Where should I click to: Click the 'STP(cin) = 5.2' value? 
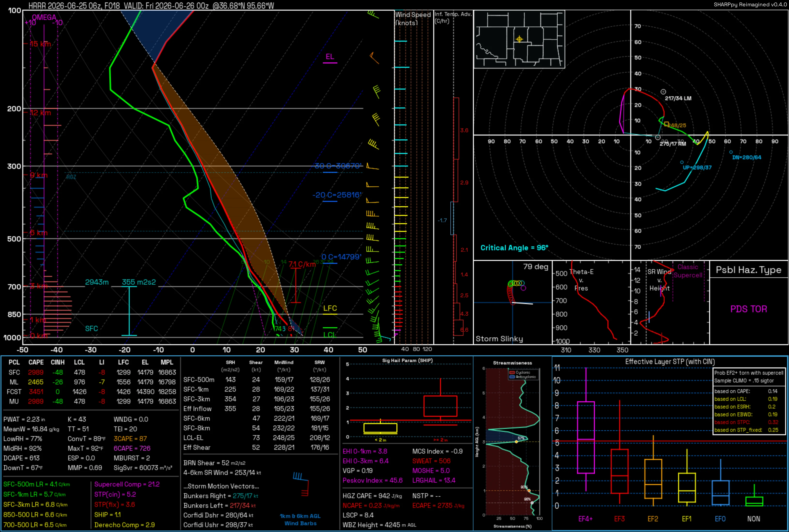coord(115,494)
